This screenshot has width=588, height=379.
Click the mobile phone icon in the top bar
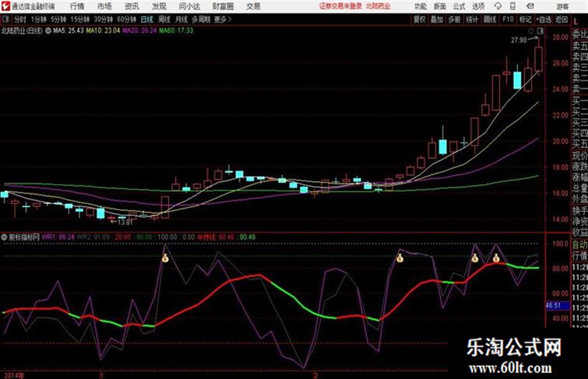click(513, 6)
